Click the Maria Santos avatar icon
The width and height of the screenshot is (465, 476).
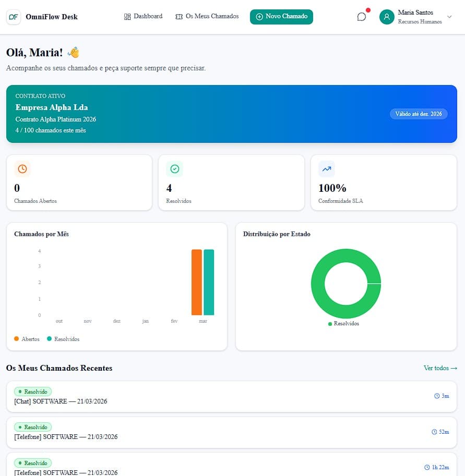coord(386,17)
